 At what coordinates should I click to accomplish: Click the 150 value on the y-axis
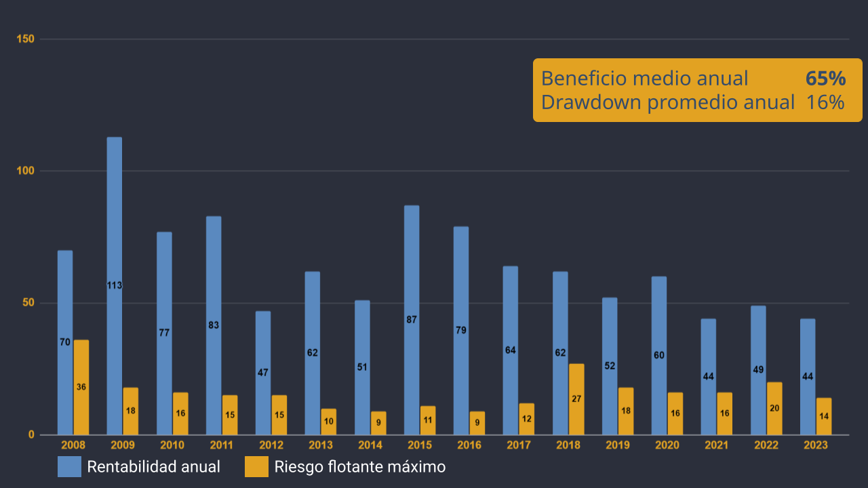point(26,39)
